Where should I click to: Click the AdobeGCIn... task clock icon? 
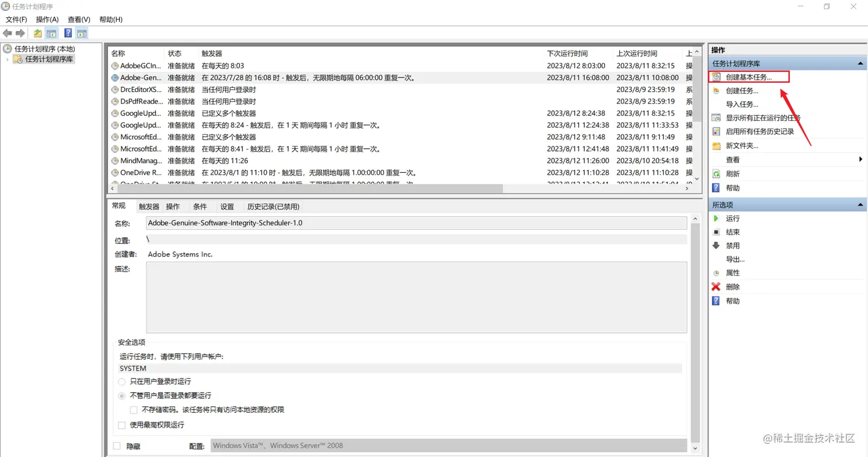(x=115, y=66)
